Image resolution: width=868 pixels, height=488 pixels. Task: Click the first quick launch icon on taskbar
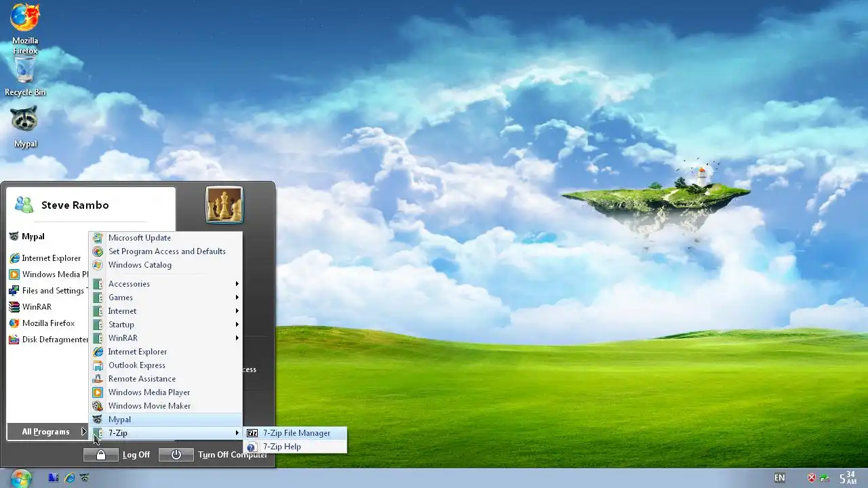coord(54,478)
